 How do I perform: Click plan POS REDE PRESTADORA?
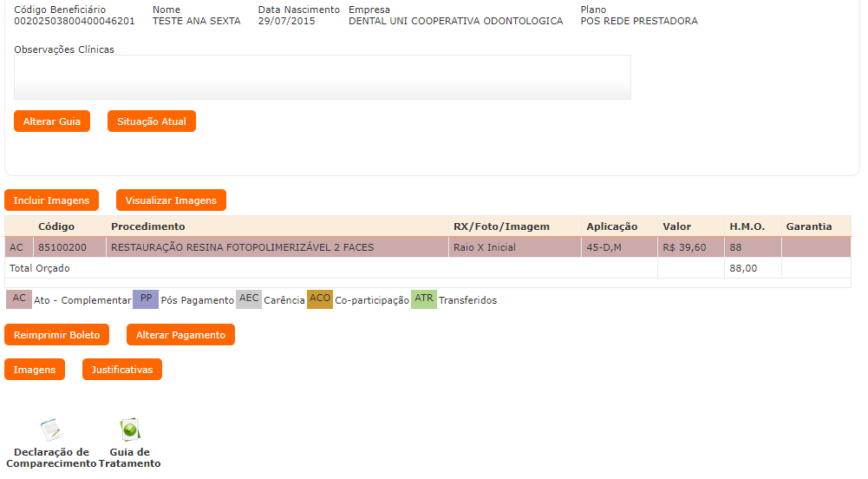[x=639, y=21]
